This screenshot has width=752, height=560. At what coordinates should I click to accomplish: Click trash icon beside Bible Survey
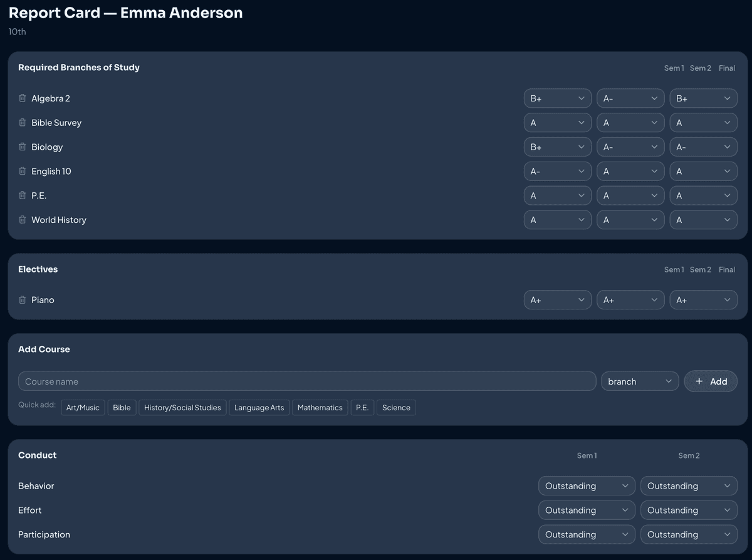click(23, 123)
